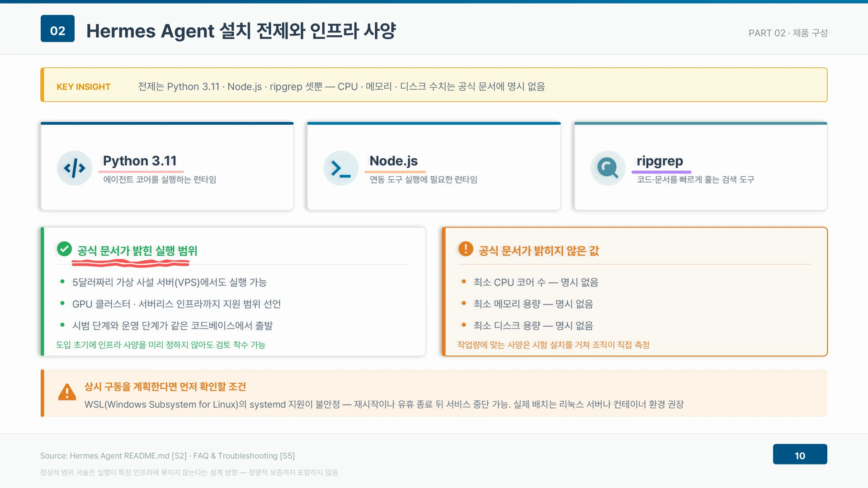The width and height of the screenshot is (868, 488).
Task: Click the 'ripgrep' card heading
Action: pyautogui.click(x=660, y=161)
